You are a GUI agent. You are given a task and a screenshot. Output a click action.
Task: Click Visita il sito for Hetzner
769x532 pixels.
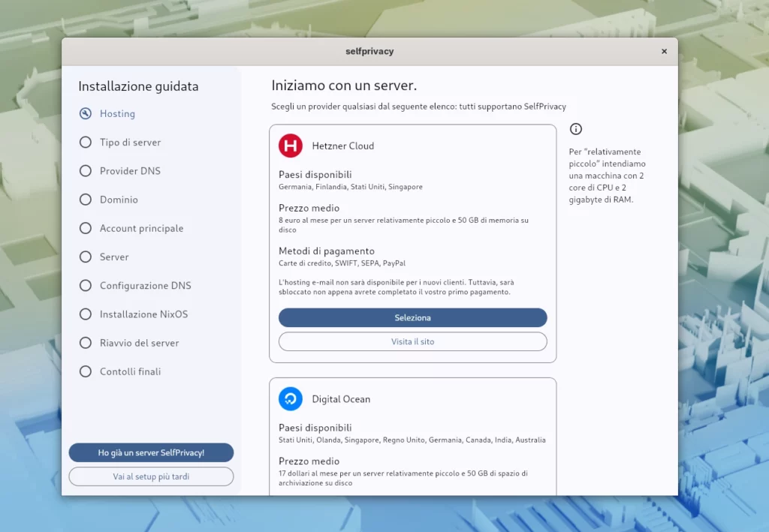(412, 341)
